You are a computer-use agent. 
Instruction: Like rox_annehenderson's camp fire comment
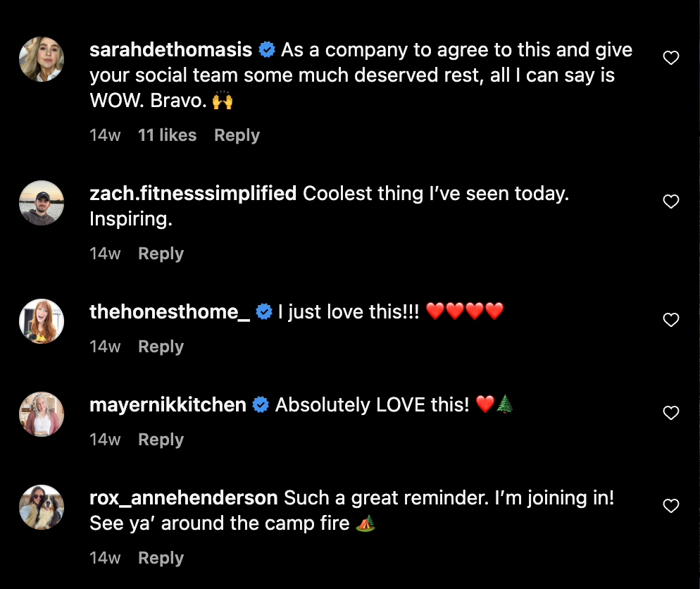[x=671, y=506]
